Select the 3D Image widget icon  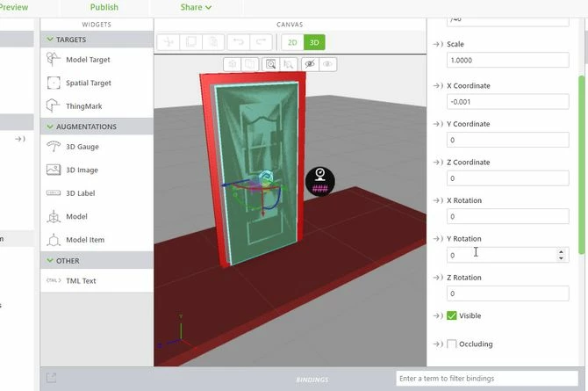(54, 170)
